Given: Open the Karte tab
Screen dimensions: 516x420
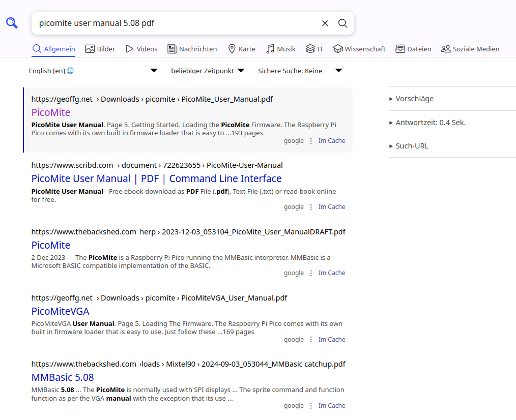Looking at the screenshot, I should click(242, 49).
